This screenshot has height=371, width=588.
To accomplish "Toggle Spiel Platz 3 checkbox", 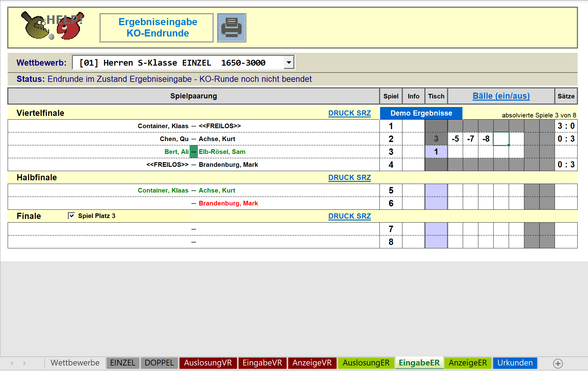I will coord(71,216).
